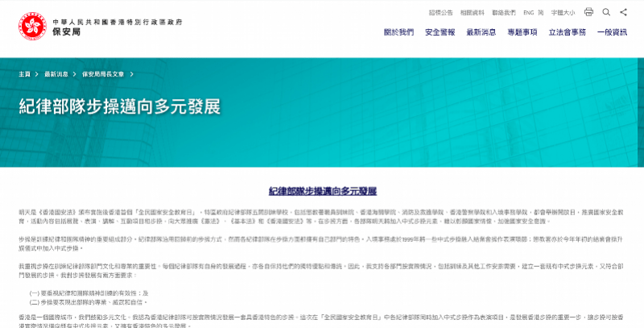Open the 關於我們 menu
The height and width of the screenshot is (328, 644).
pos(398,32)
